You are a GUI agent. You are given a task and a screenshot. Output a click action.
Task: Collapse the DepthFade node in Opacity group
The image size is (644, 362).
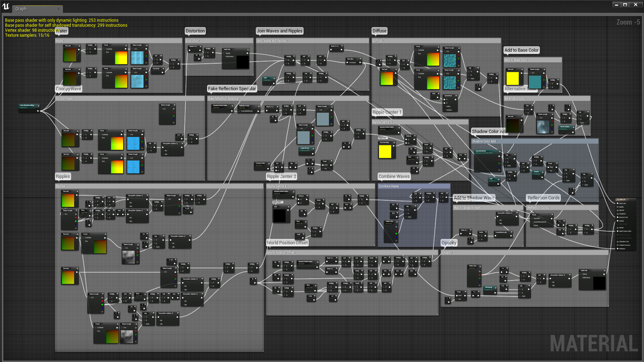coord(604,270)
